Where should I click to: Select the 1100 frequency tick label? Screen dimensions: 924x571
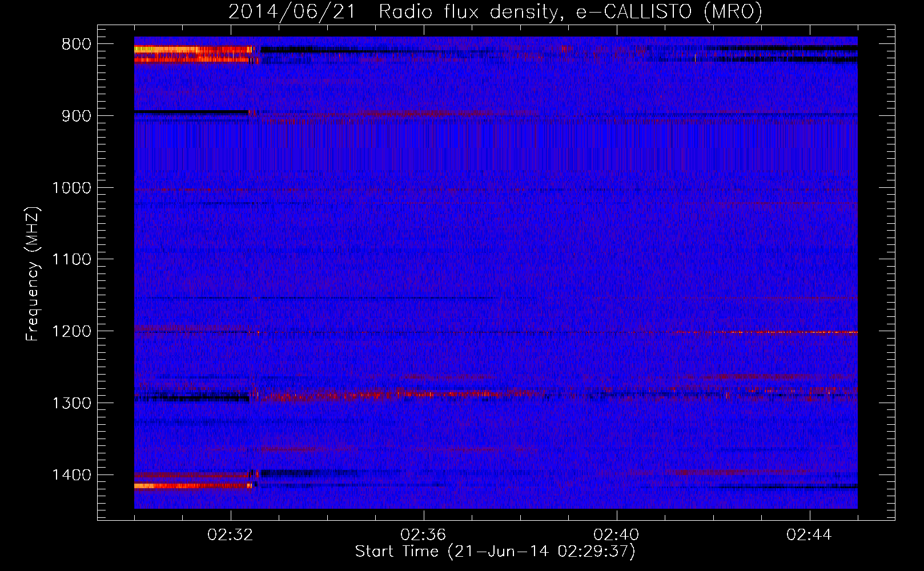tap(71, 260)
